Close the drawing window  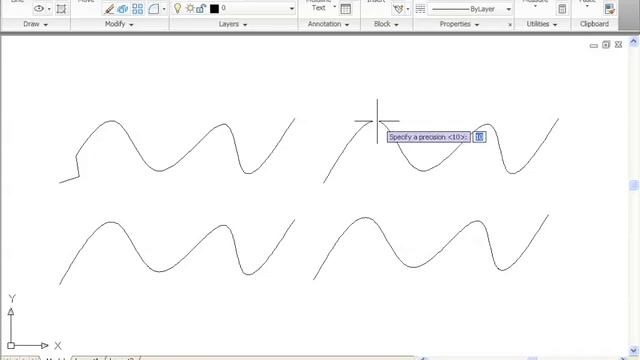click(618, 44)
